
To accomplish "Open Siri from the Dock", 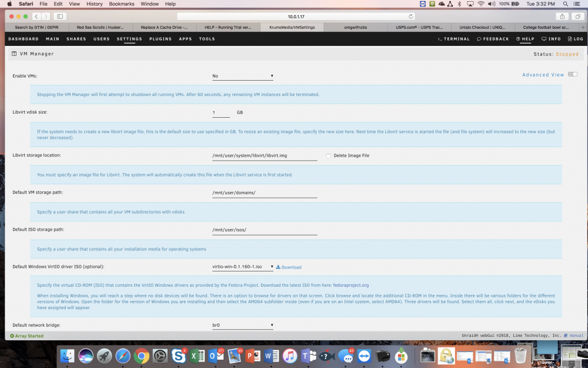I will (x=86, y=356).
